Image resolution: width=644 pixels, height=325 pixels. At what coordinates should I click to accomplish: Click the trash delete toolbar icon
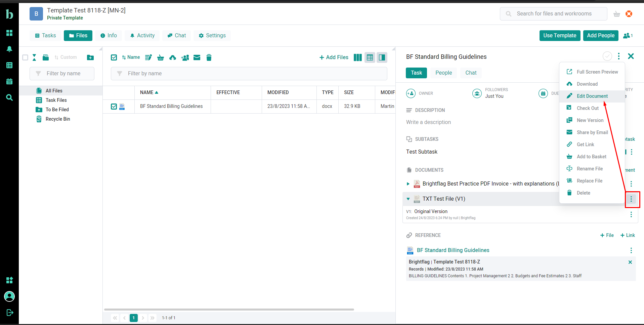[209, 57]
